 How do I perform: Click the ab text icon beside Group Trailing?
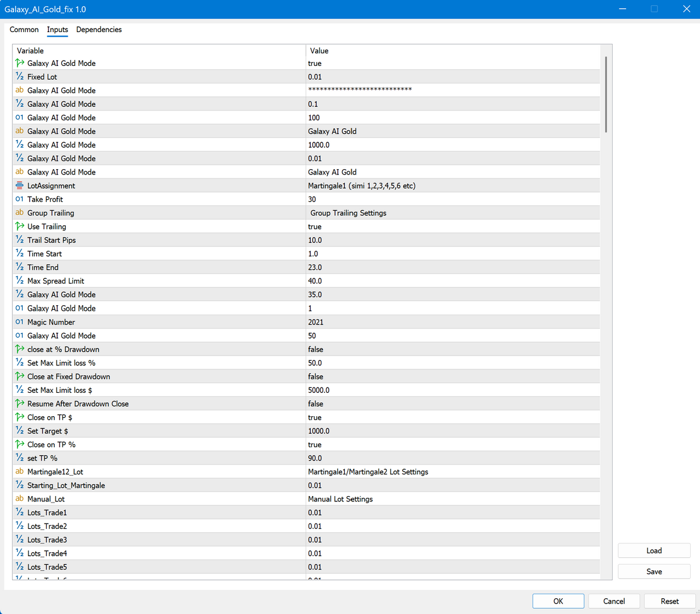(x=19, y=212)
